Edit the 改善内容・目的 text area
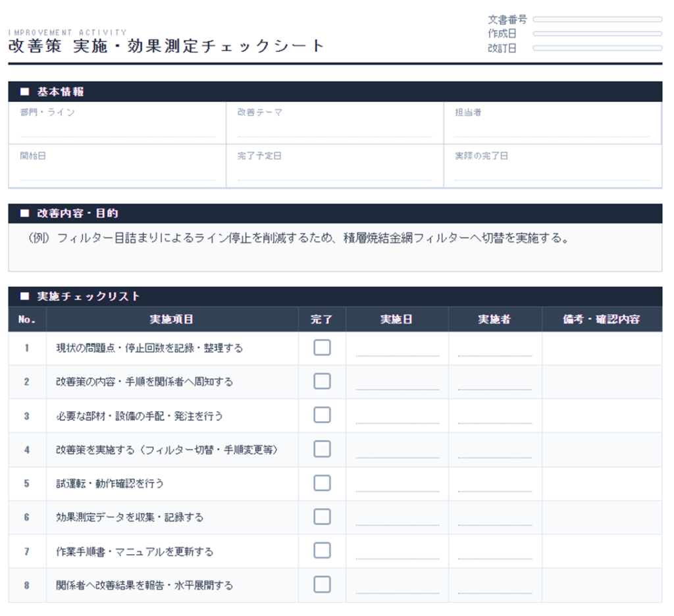The height and width of the screenshot is (616, 674). click(x=334, y=247)
